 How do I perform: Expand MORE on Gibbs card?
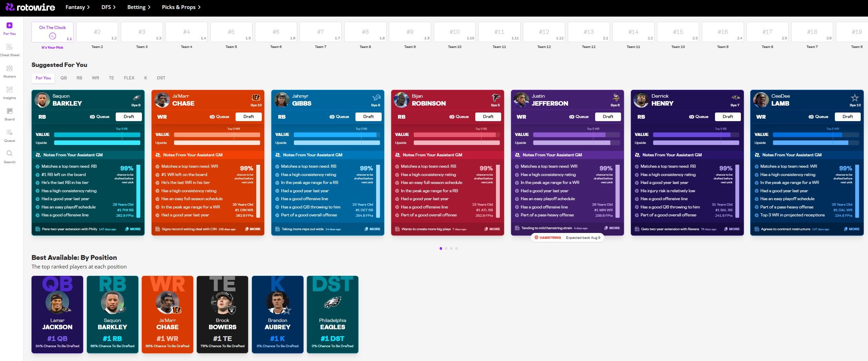(372, 229)
